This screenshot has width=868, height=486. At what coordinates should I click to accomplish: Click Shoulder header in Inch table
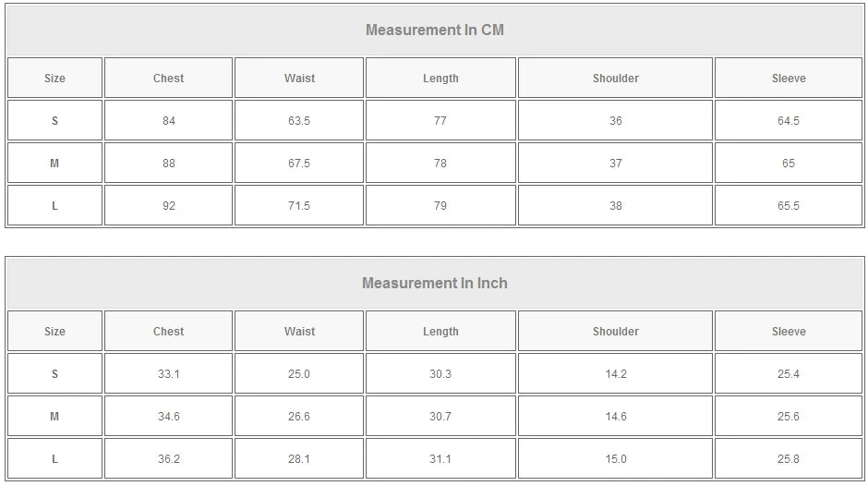click(615, 332)
